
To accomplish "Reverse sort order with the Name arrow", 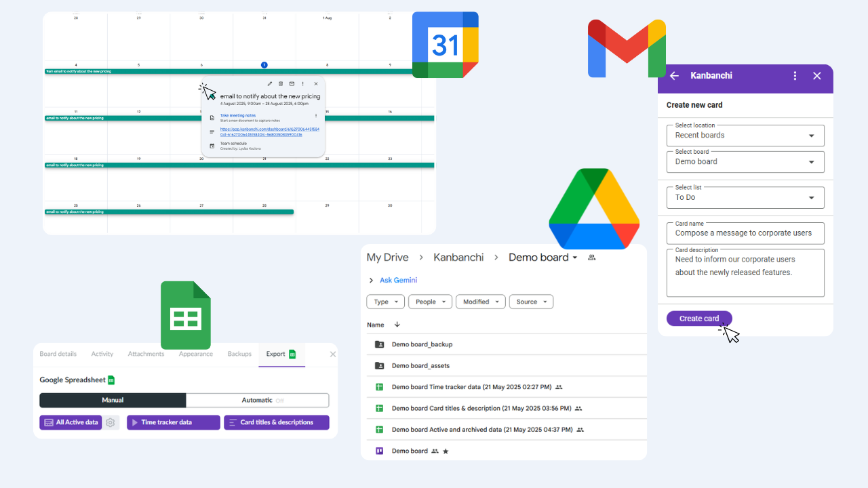I will point(397,325).
